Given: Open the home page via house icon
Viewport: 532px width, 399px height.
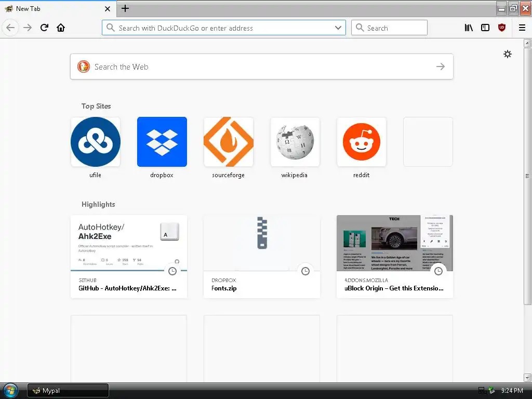Looking at the screenshot, I should pos(61,28).
